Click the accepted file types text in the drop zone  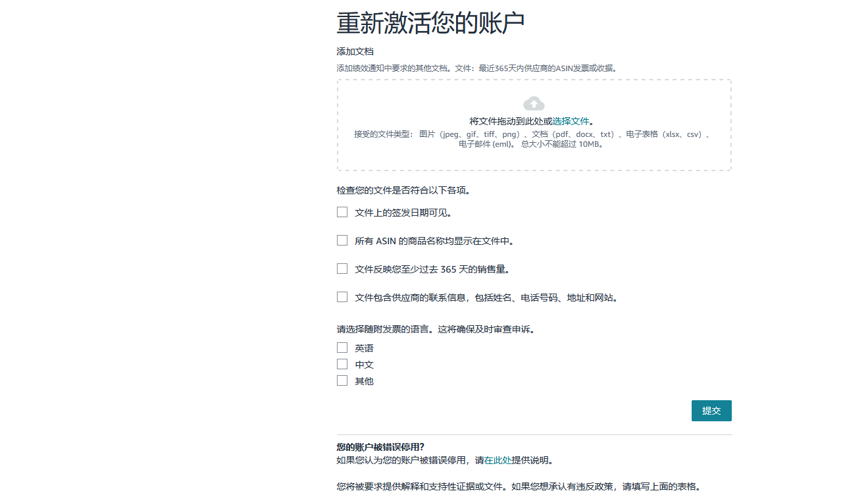(x=533, y=139)
